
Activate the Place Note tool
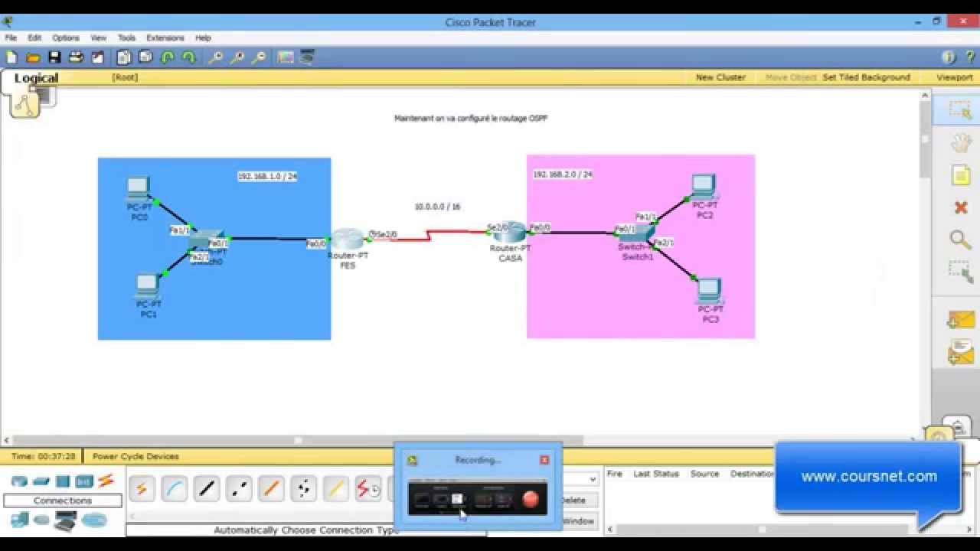[x=960, y=175]
